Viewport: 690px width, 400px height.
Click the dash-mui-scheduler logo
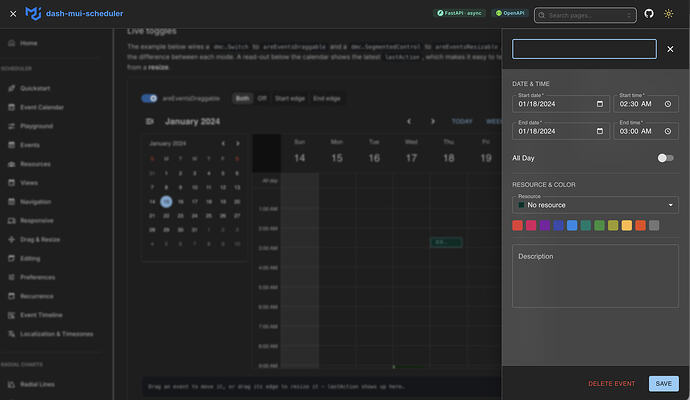tap(74, 14)
